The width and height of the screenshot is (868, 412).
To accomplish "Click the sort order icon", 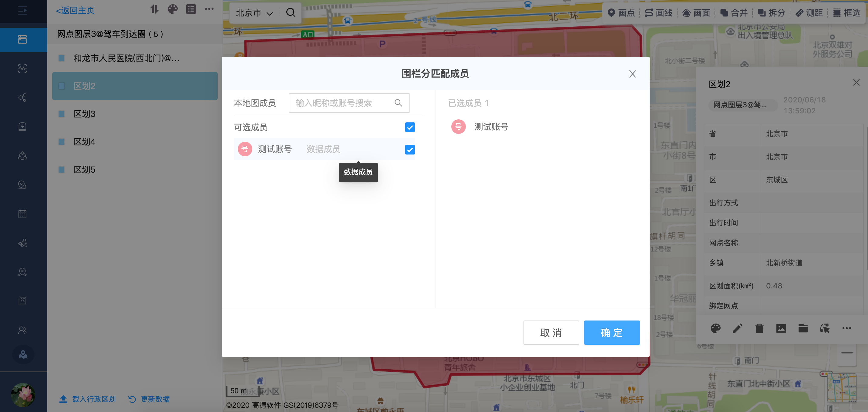I will click(154, 9).
